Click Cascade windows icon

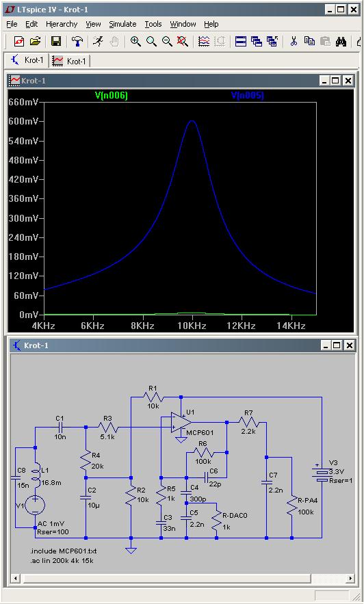[257, 41]
